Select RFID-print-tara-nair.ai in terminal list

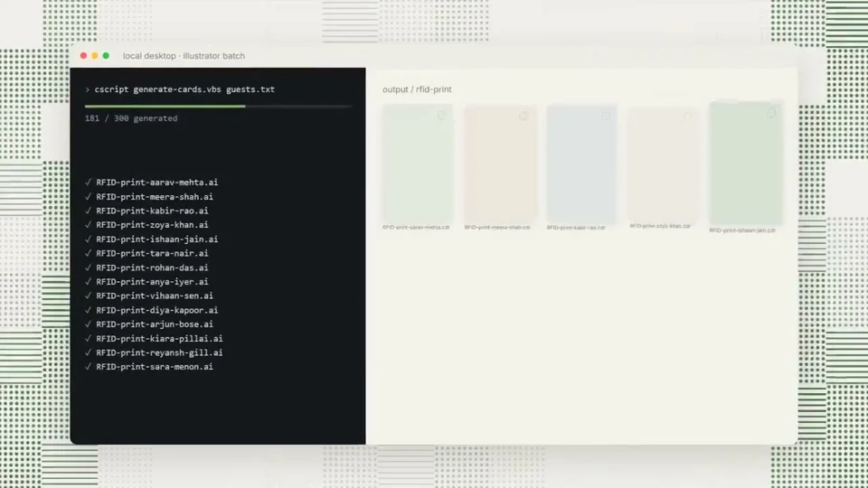pyautogui.click(x=152, y=253)
